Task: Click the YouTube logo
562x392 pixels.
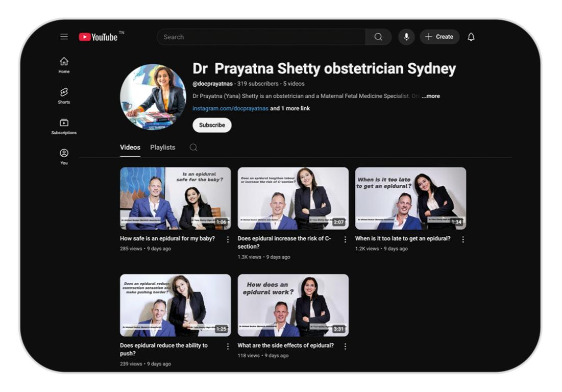Action: (98, 37)
